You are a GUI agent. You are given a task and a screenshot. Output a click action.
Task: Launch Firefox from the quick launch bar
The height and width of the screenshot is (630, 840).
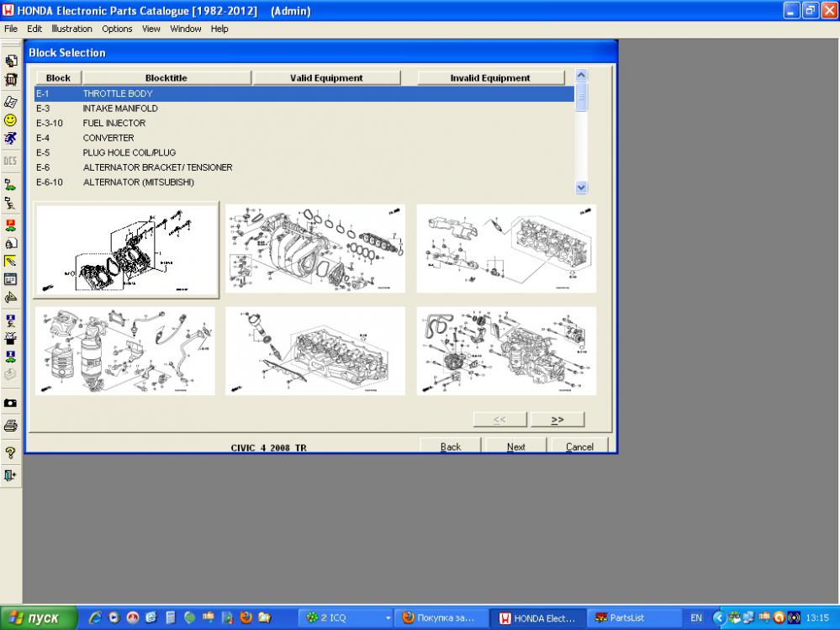246,617
